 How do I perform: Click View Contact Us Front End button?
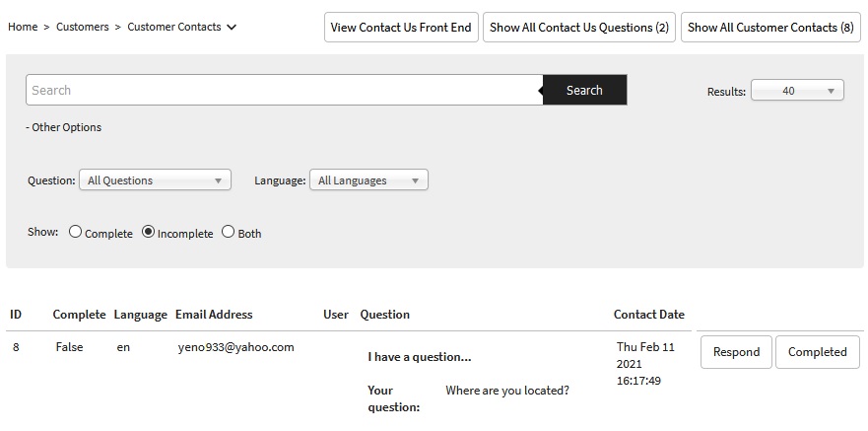(401, 28)
